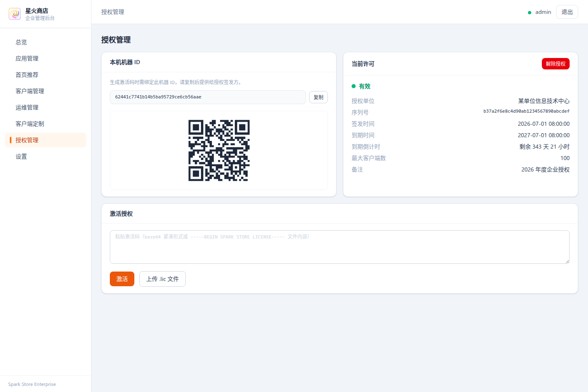Click issue time 2026-07-01 08:00:00
The image size is (588, 392).
click(x=543, y=124)
